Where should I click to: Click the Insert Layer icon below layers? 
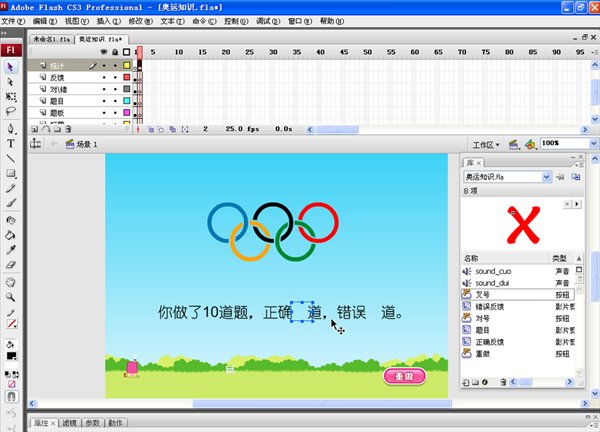pyautogui.click(x=34, y=129)
